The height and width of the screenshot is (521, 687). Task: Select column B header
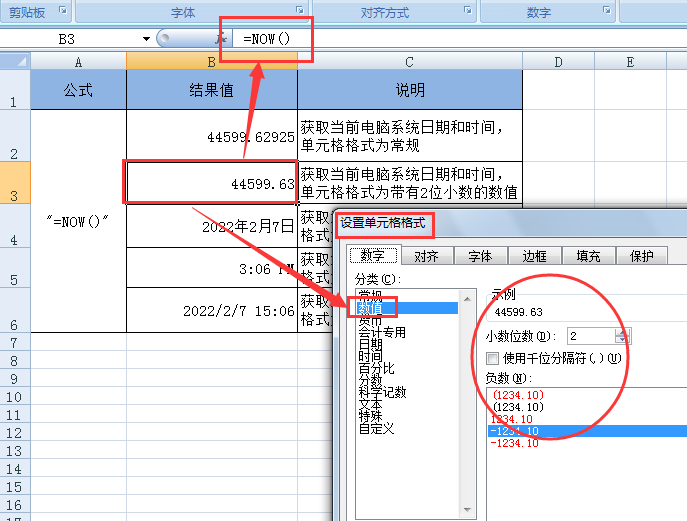coord(212,62)
